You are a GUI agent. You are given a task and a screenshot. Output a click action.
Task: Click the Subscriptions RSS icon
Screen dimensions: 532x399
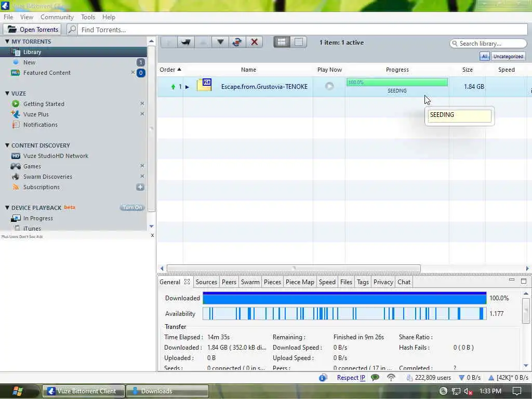(x=16, y=187)
